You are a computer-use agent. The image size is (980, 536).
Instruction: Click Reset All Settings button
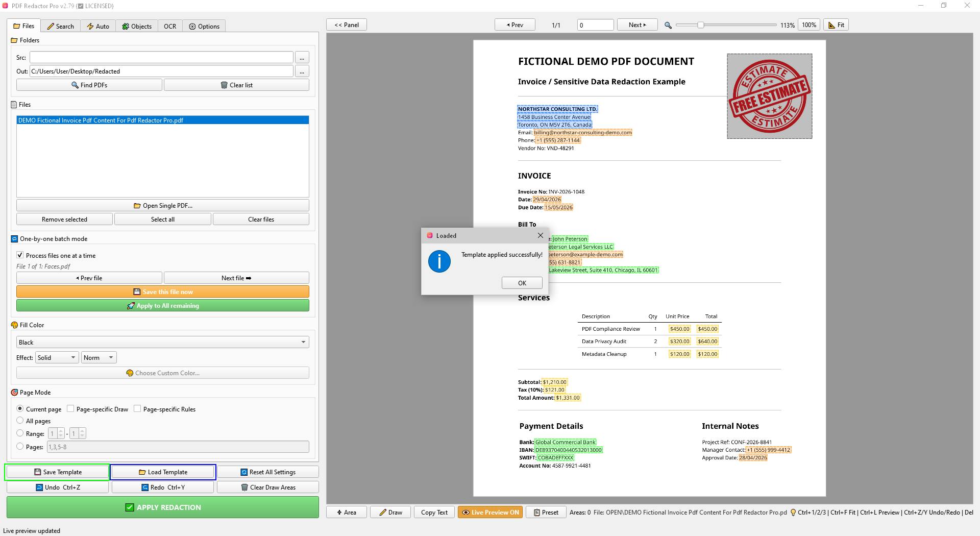pyautogui.click(x=268, y=472)
